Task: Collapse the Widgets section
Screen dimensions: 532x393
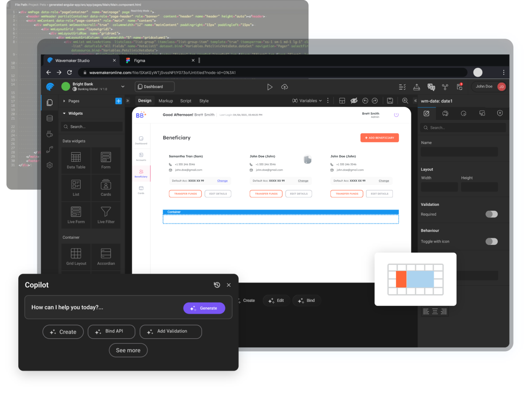Action: (64, 113)
